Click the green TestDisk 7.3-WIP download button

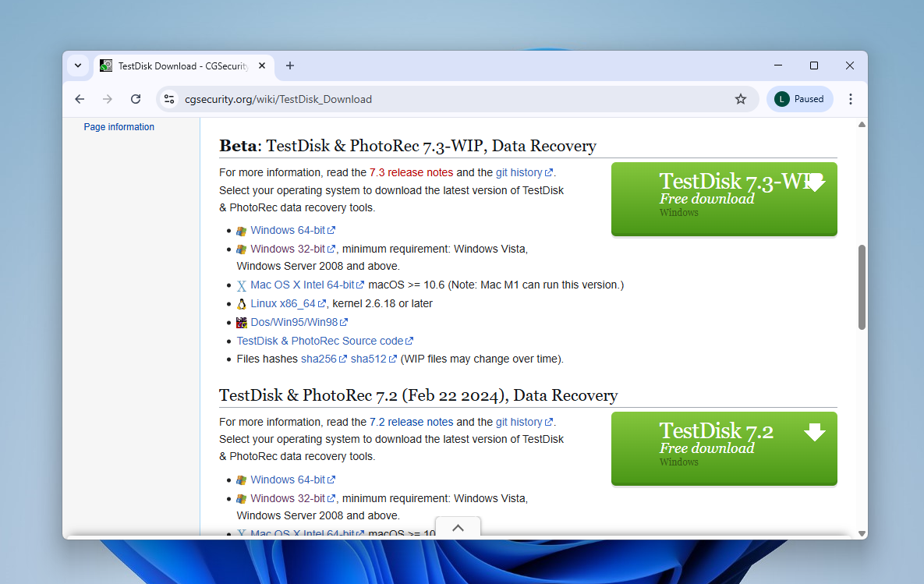click(724, 199)
